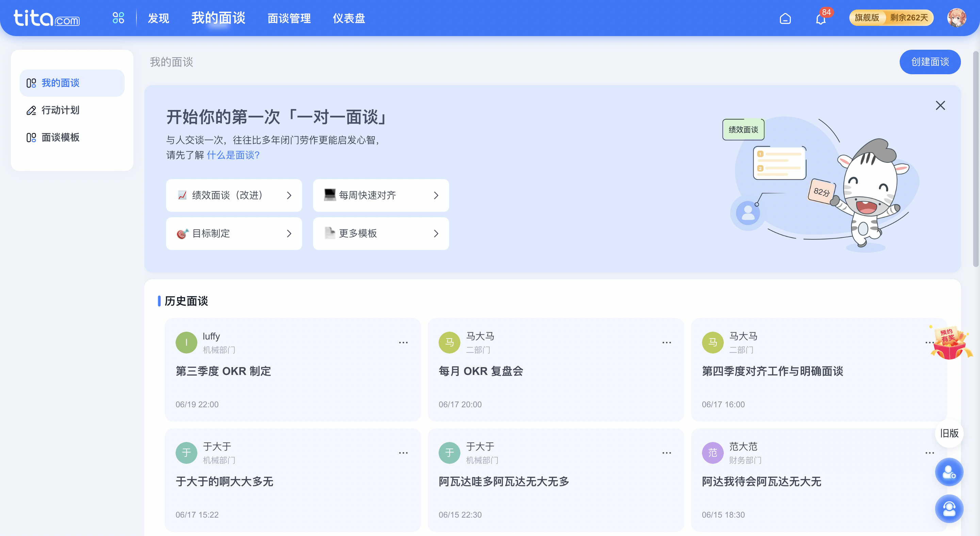Click the 行动计划 pencil icon
Screen dimensions: 980x536
[31, 110]
